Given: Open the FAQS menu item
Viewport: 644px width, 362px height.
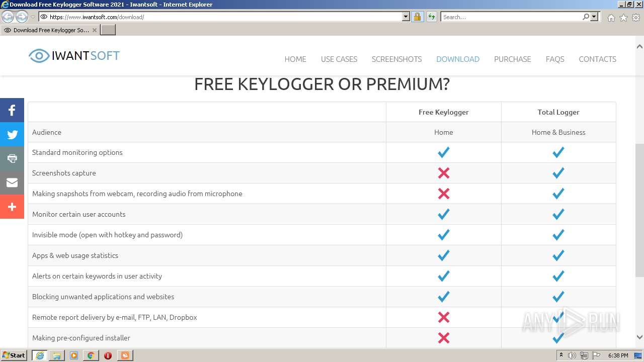Looking at the screenshot, I should pos(554,59).
